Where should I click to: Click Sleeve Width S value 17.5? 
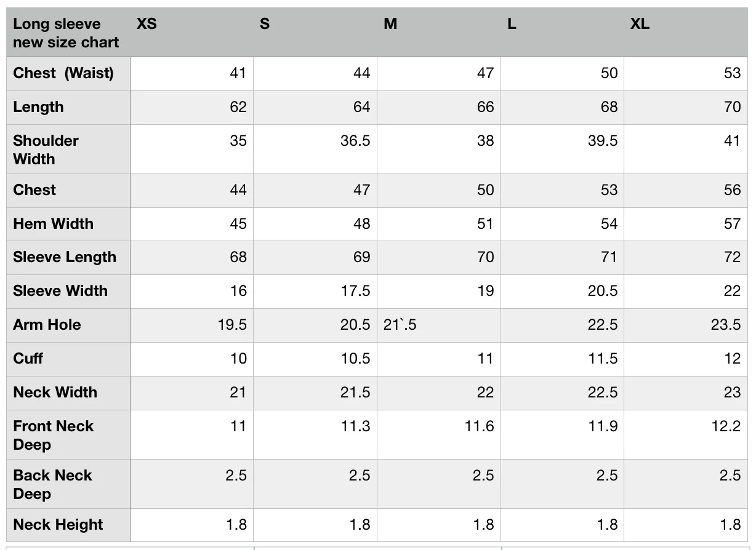point(315,292)
